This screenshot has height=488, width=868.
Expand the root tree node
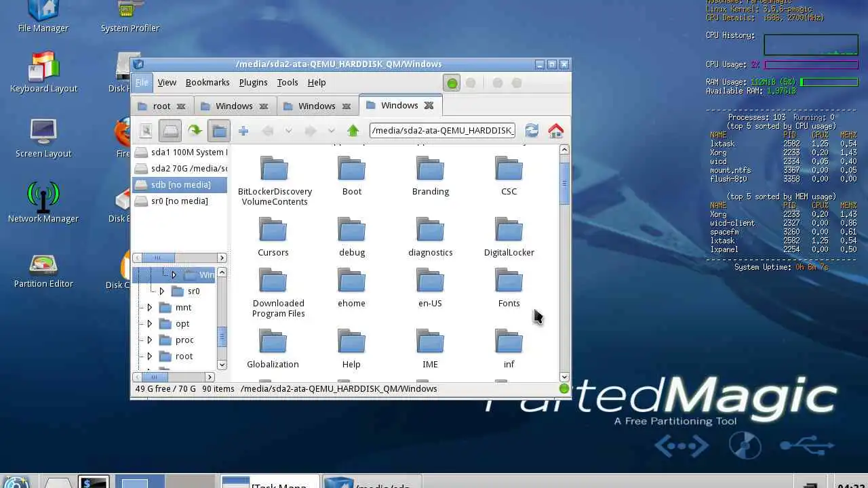(150, 356)
